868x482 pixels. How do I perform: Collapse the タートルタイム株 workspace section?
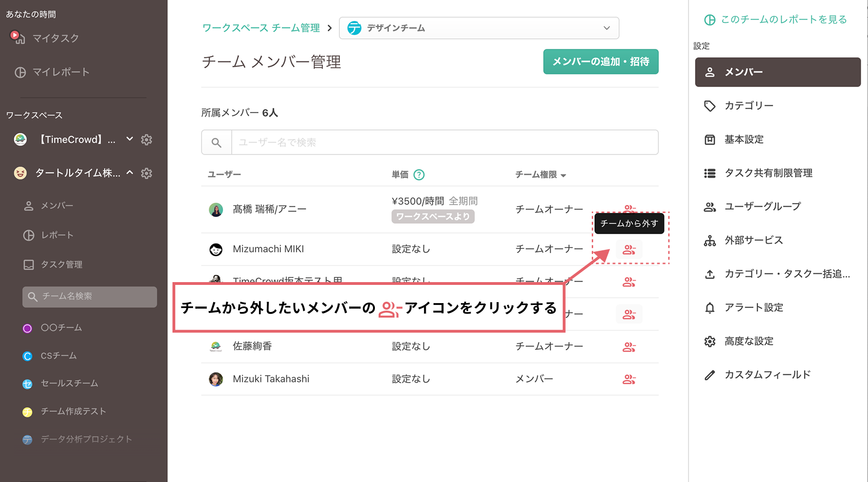[130, 172]
